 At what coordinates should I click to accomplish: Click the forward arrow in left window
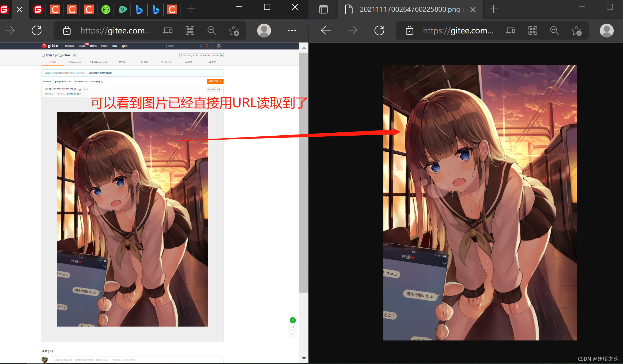pos(10,30)
